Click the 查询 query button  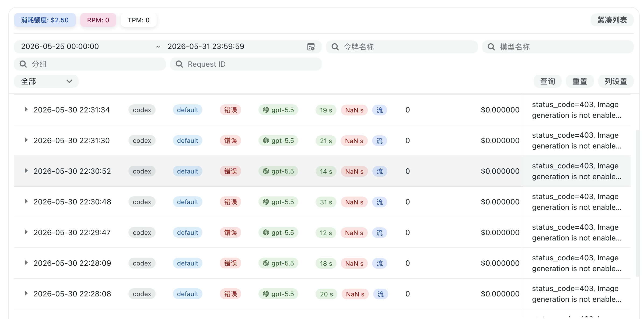coord(547,81)
